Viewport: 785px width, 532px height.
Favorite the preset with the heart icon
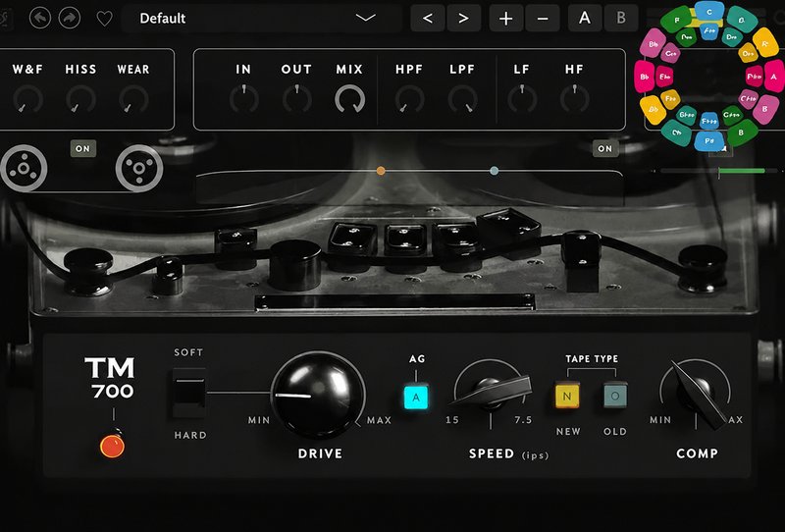[x=104, y=19]
